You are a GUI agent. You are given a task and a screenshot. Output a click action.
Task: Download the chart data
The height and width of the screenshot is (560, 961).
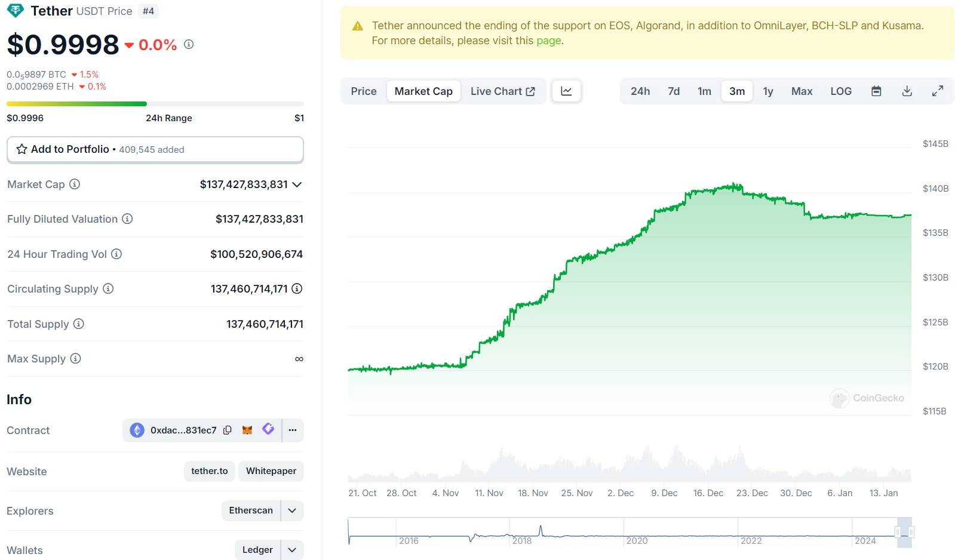[x=907, y=91]
